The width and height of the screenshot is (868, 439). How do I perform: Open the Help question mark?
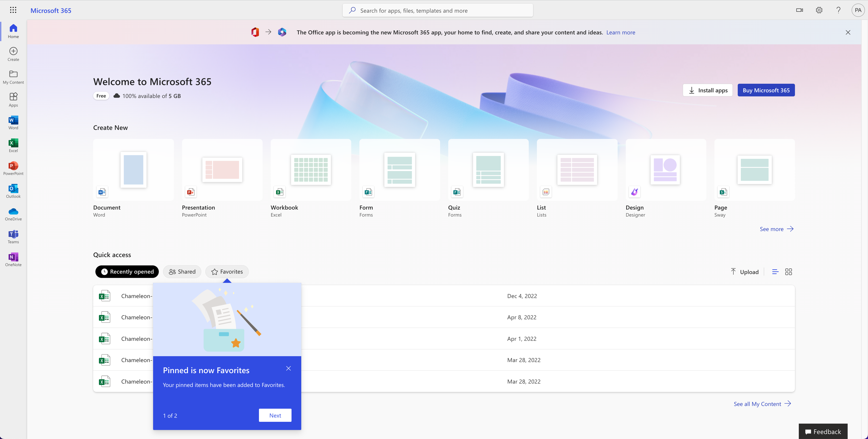[838, 10]
